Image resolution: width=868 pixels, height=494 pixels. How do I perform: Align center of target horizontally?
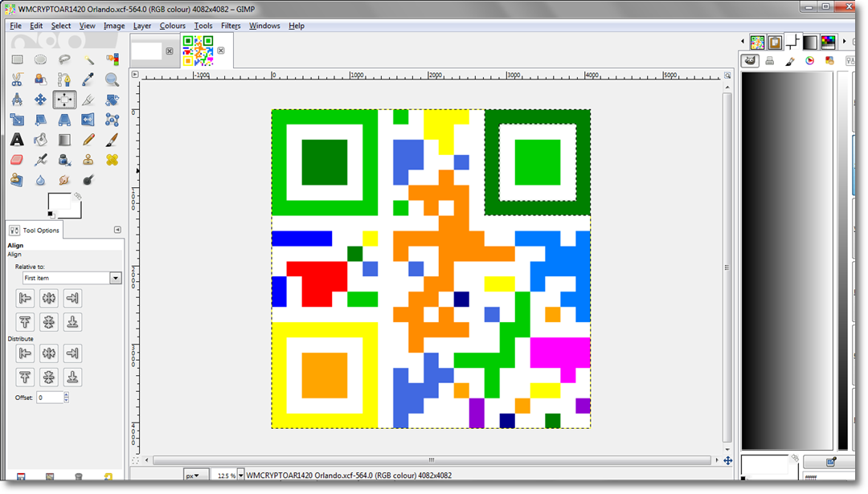click(x=49, y=298)
